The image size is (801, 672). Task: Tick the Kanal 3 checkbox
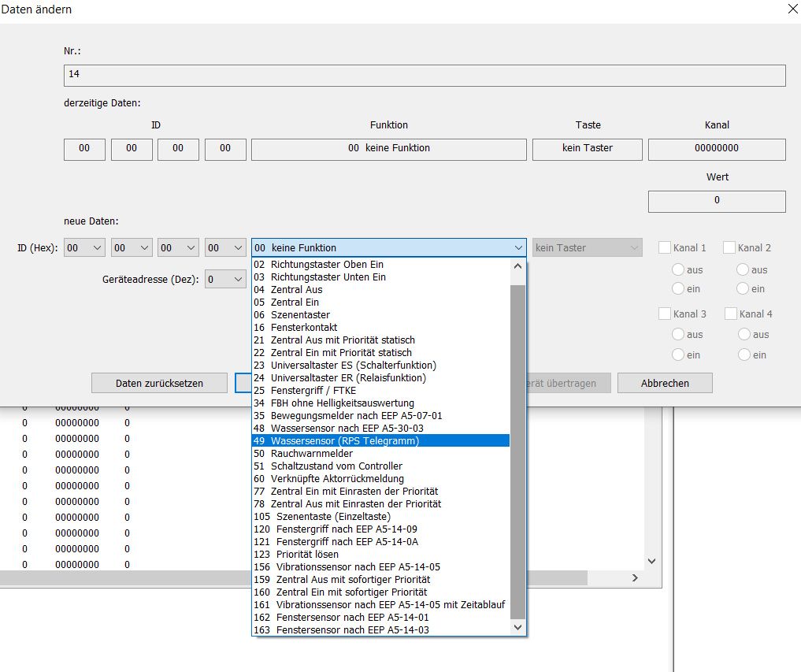[665, 314]
